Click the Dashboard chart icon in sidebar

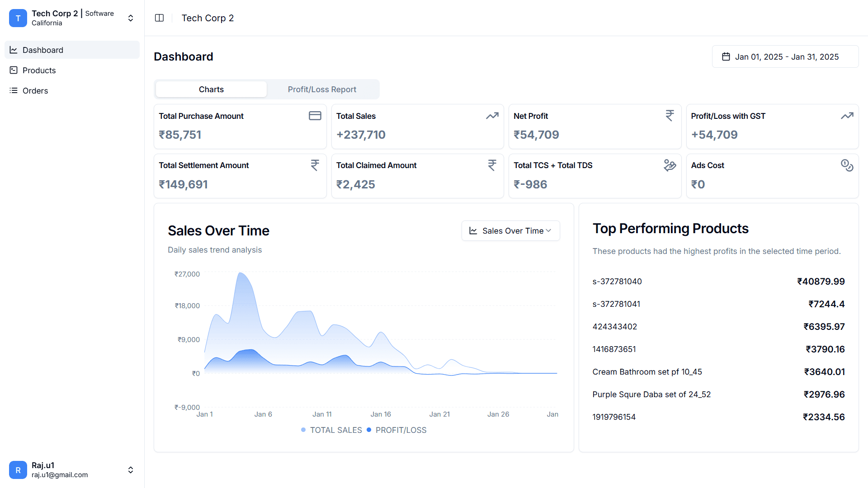click(x=14, y=50)
